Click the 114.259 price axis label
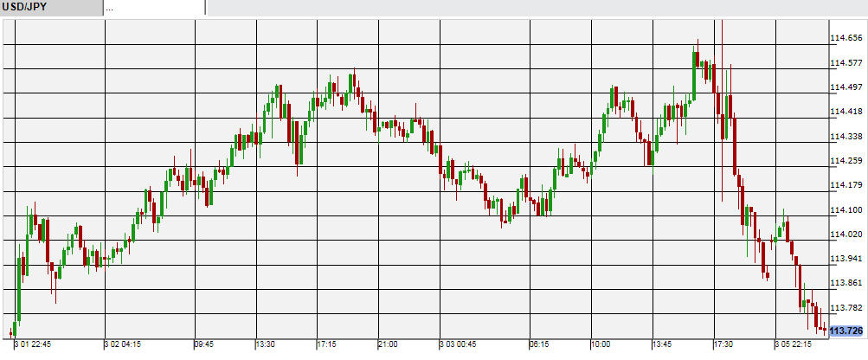 tap(845, 161)
